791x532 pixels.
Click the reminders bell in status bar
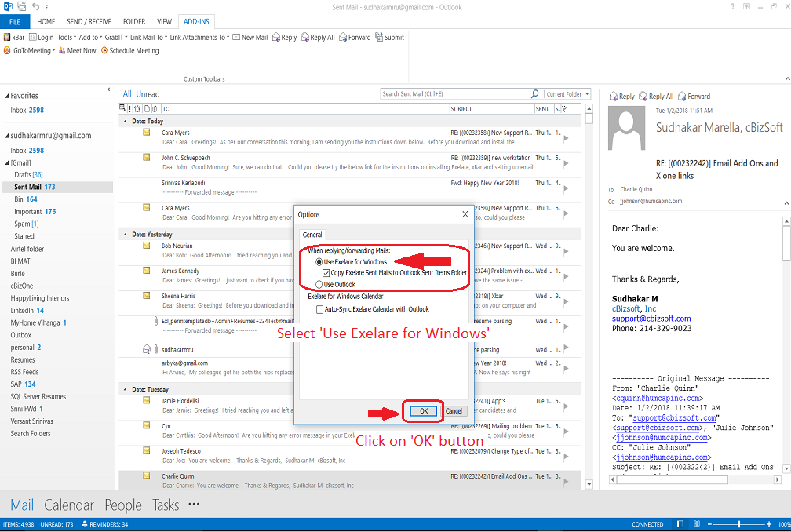click(85, 524)
